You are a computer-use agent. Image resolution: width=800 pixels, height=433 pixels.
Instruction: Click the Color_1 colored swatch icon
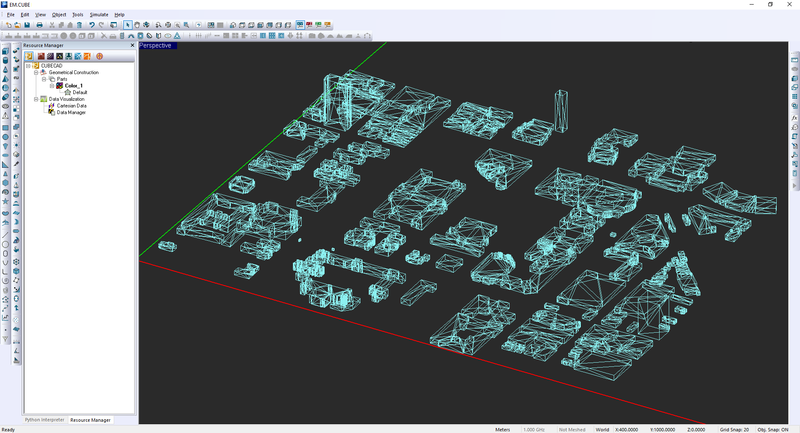[59, 86]
